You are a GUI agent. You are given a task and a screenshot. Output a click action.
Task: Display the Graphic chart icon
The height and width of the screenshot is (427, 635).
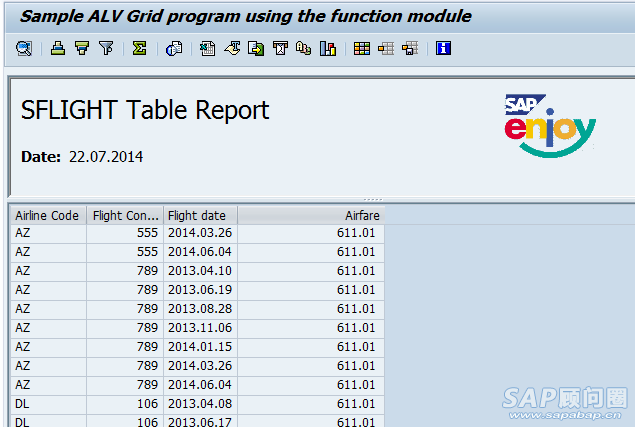coord(327,48)
